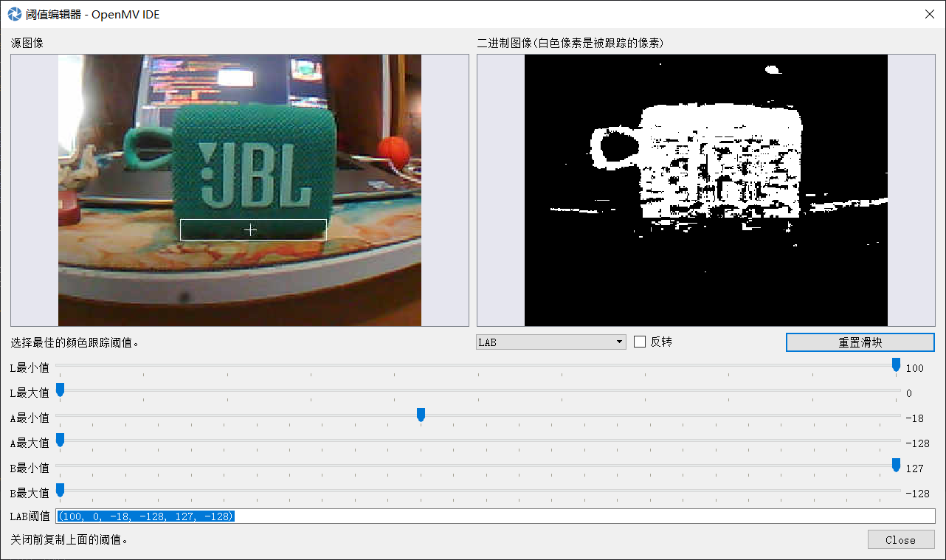Click the L最大值 value 0
946x560 pixels.
pos(909,393)
